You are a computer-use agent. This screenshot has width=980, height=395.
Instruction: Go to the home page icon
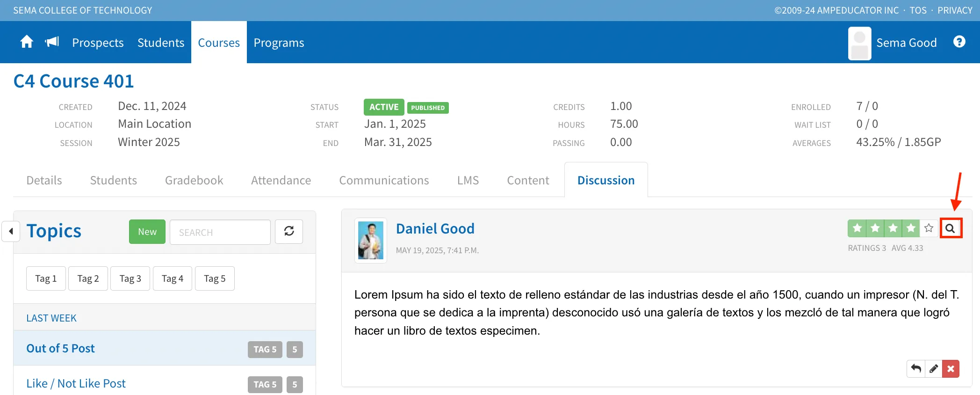click(x=27, y=42)
